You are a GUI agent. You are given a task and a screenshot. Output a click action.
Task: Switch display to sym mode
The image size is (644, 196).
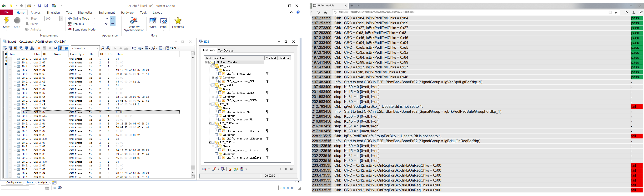106,24
